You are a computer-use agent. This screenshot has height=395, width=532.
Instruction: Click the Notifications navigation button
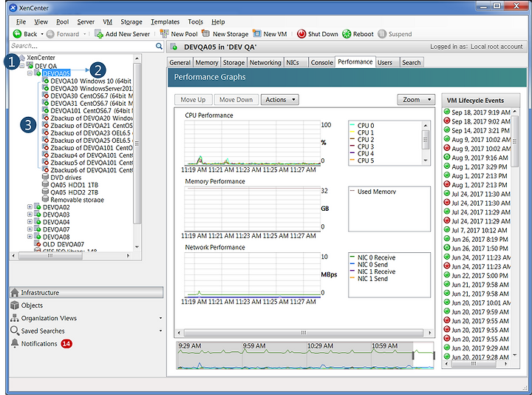[86, 343]
